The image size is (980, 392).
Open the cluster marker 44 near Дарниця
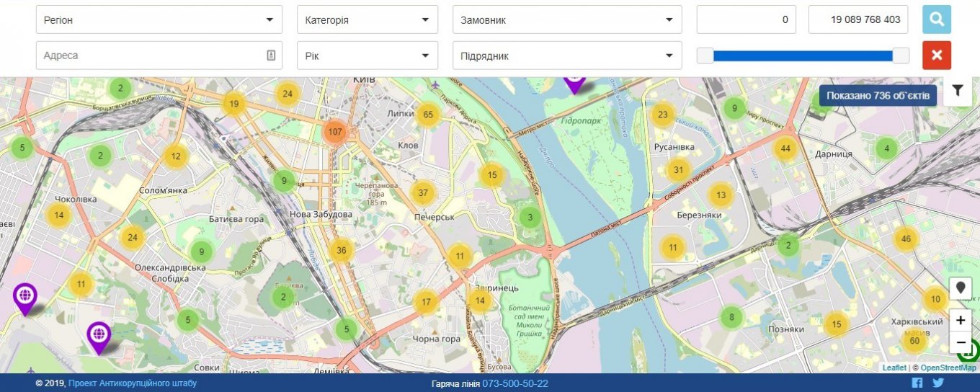coord(785,148)
